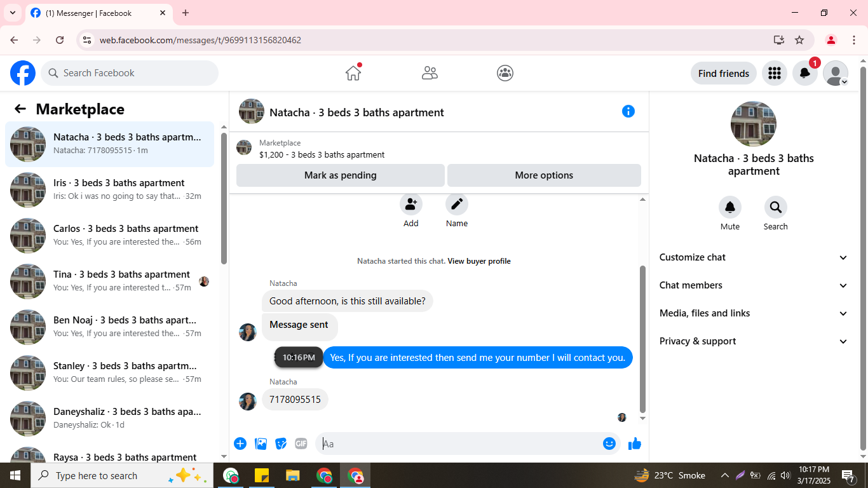Open the Facebook menu grid icon
Image resolution: width=868 pixels, height=488 pixels.
pyautogui.click(x=774, y=73)
